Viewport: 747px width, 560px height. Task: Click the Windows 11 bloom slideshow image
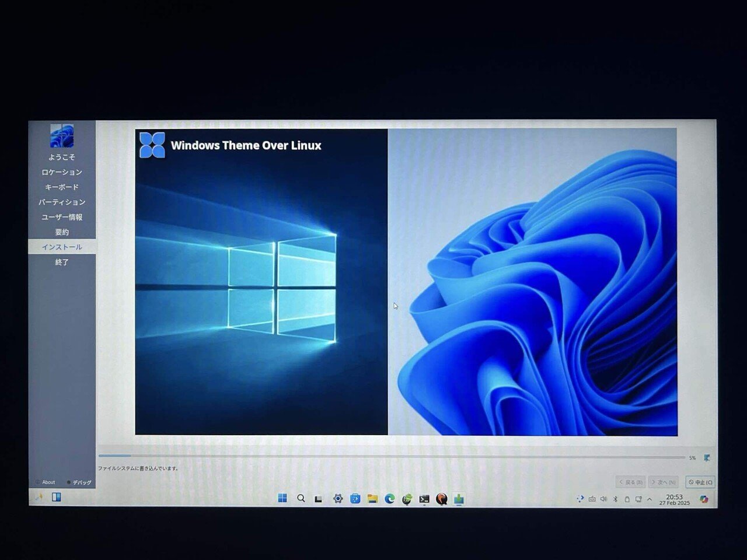pyautogui.click(x=533, y=282)
